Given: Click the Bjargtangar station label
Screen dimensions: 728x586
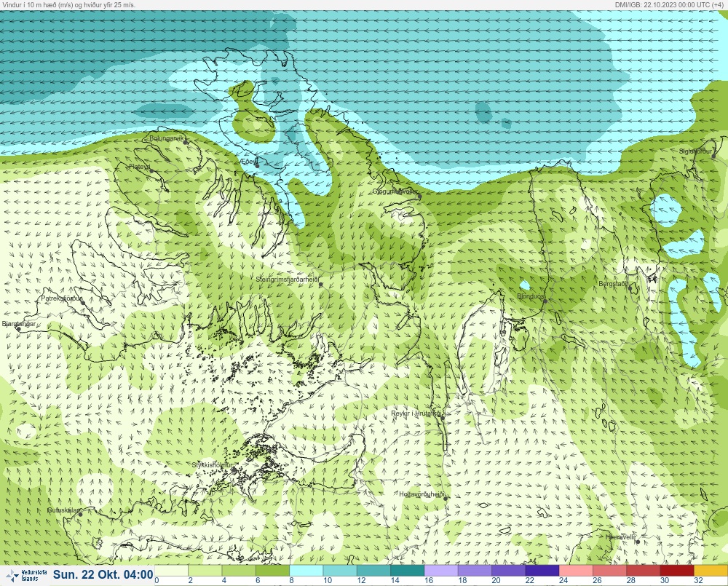Looking at the screenshot, I should [19, 324].
